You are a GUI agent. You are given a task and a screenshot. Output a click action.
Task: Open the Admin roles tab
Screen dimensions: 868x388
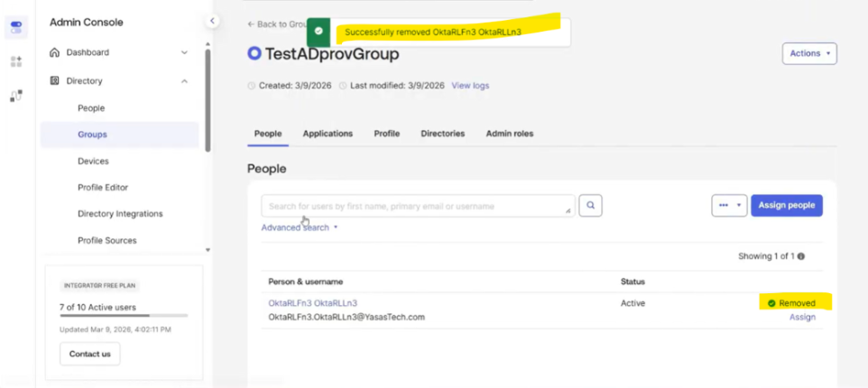(510, 134)
